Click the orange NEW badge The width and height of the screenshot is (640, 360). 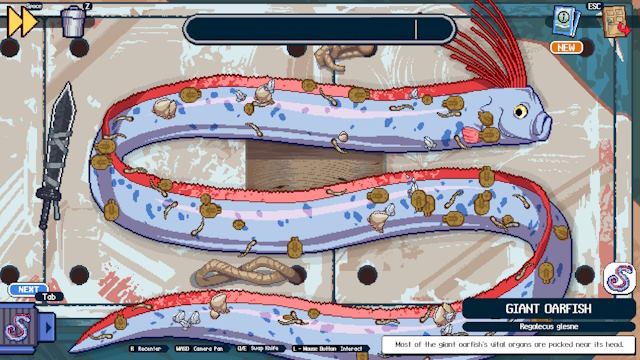pos(566,48)
